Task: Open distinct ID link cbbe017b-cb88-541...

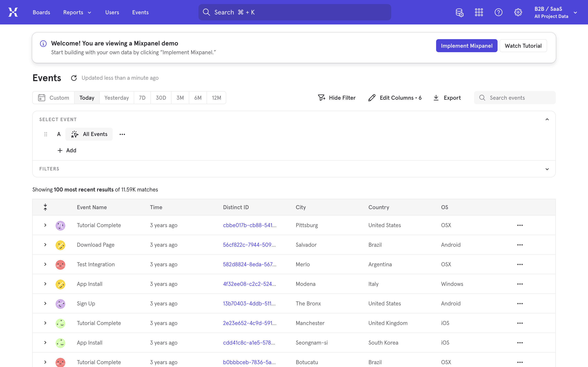Action: coord(249,225)
